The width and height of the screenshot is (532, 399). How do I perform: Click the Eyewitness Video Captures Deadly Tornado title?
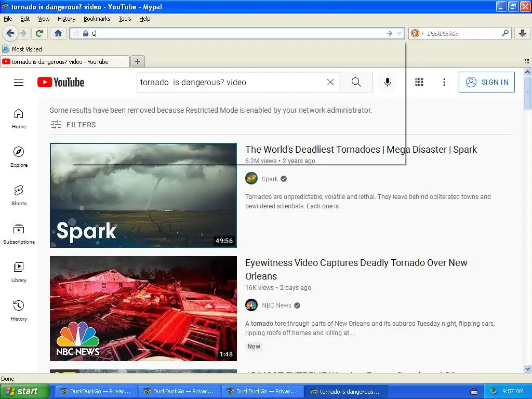tap(356, 270)
